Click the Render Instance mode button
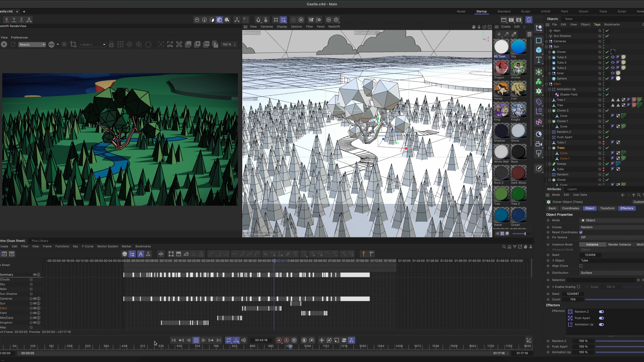 pos(619,244)
